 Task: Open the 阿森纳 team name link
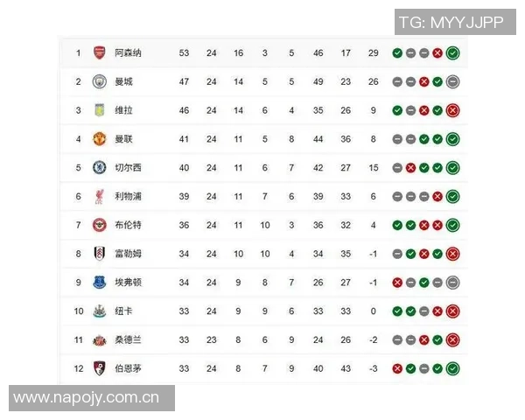click(128, 53)
